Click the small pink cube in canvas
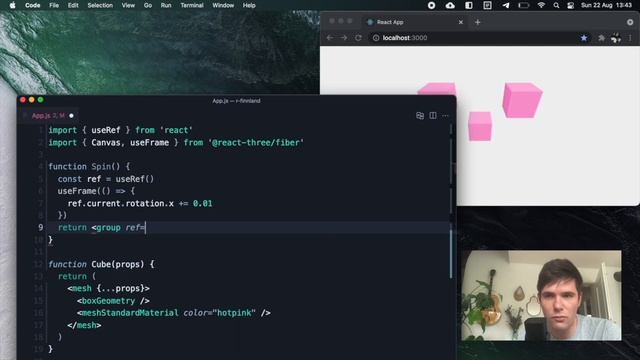 click(480, 126)
